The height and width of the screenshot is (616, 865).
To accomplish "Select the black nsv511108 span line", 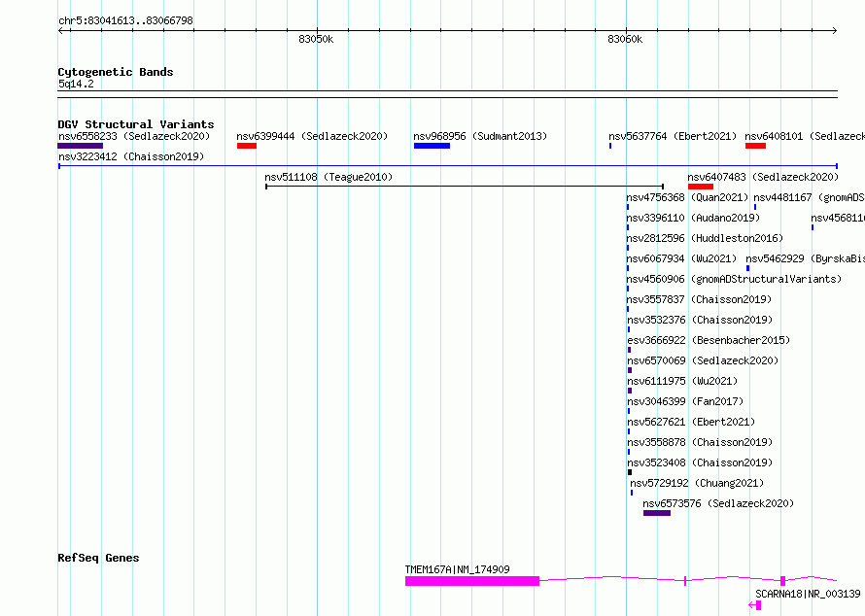I will point(465,187).
